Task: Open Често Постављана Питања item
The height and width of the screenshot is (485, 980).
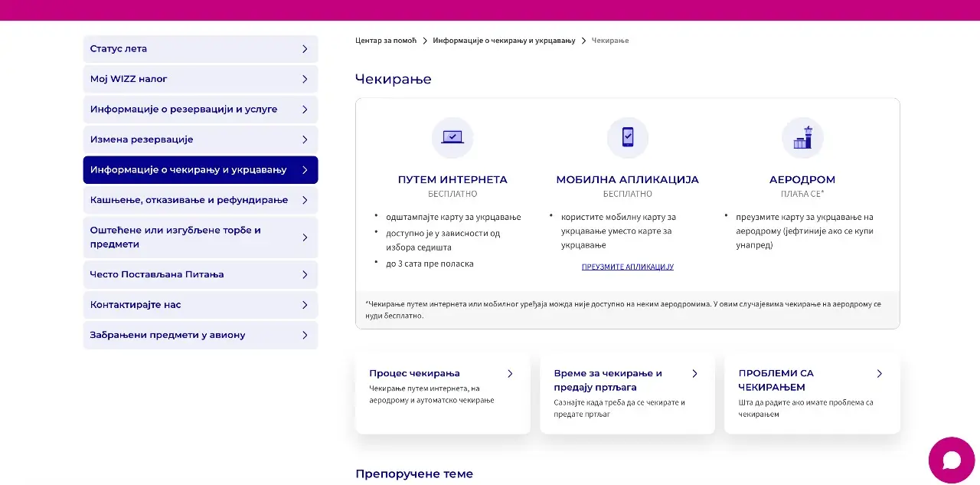Action: tap(201, 274)
